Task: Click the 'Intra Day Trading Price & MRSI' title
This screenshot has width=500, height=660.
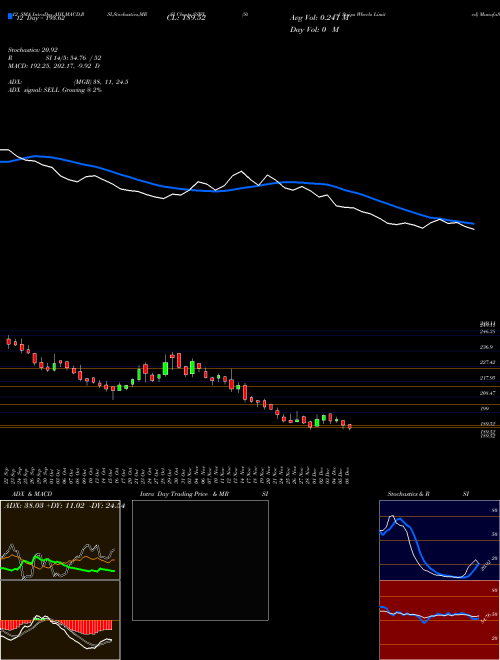Action: click(204, 494)
